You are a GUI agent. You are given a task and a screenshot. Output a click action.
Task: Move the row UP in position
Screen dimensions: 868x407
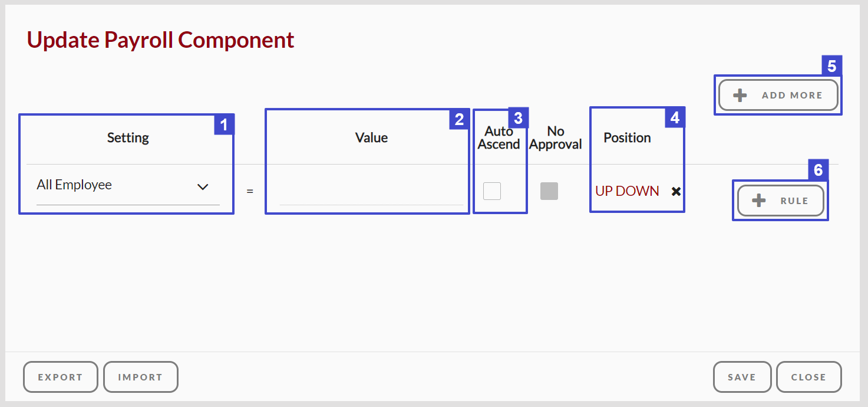click(604, 191)
